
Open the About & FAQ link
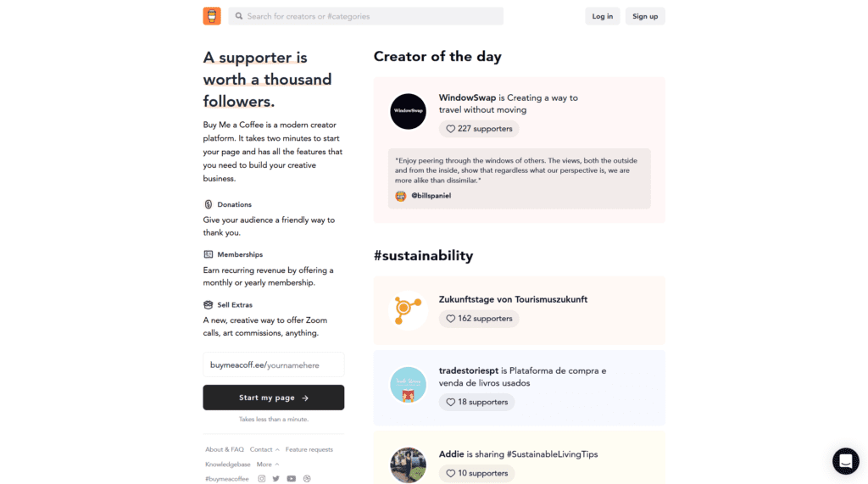pos(224,449)
